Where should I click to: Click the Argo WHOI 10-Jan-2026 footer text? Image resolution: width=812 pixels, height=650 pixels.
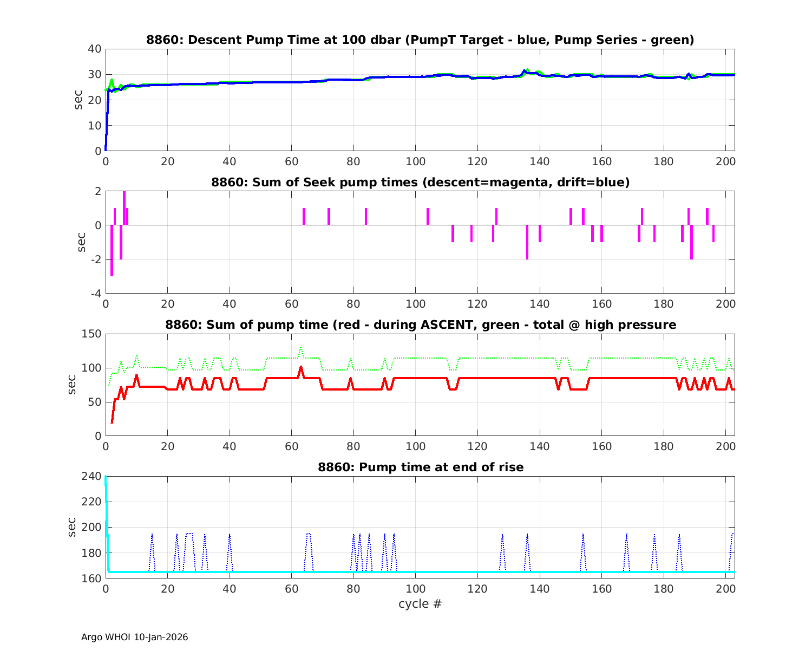[x=134, y=637]
